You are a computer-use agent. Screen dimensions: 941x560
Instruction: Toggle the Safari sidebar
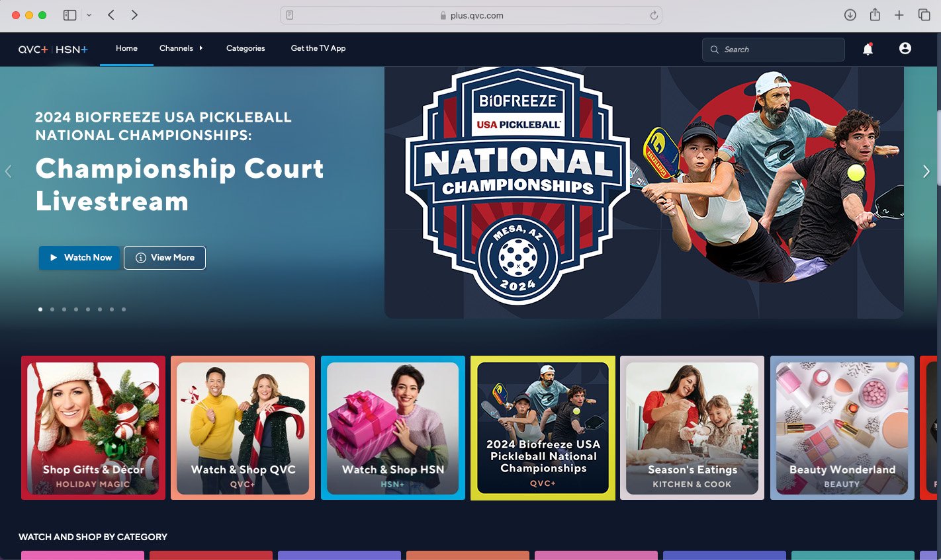point(69,15)
